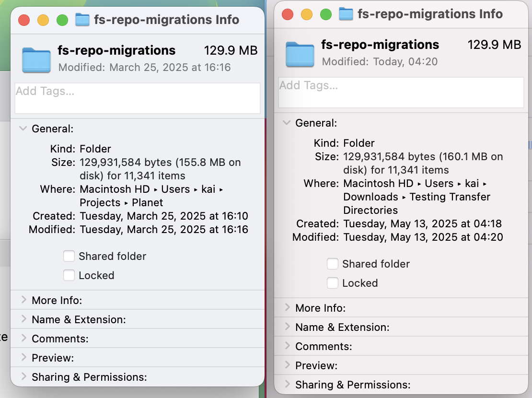Select the green zoom button on left window
Viewport: 532px width, 398px height.
click(x=62, y=20)
